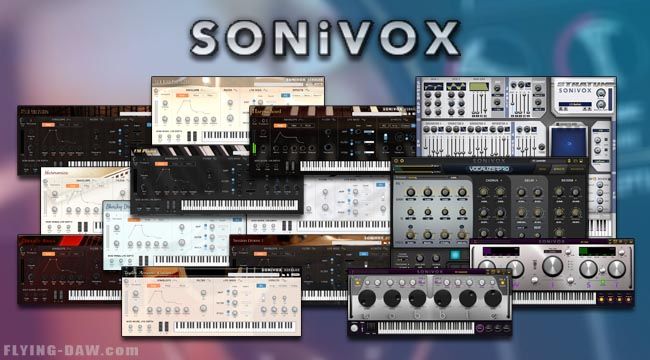Image resolution: width=650 pixels, height=360 pixels.
Task: Click the round volume knob beside black-knob synth keyboard
Action: click(354, 328)
